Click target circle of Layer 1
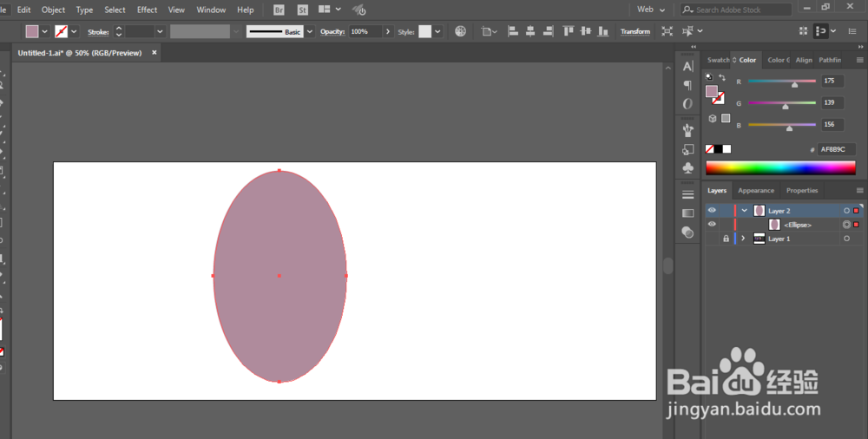This screenshot has width=868, height=439. coord(846,239)
